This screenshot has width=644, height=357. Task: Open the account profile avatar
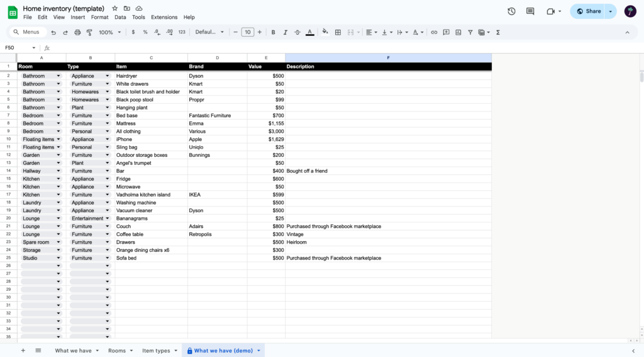click(x=630, y=11)
